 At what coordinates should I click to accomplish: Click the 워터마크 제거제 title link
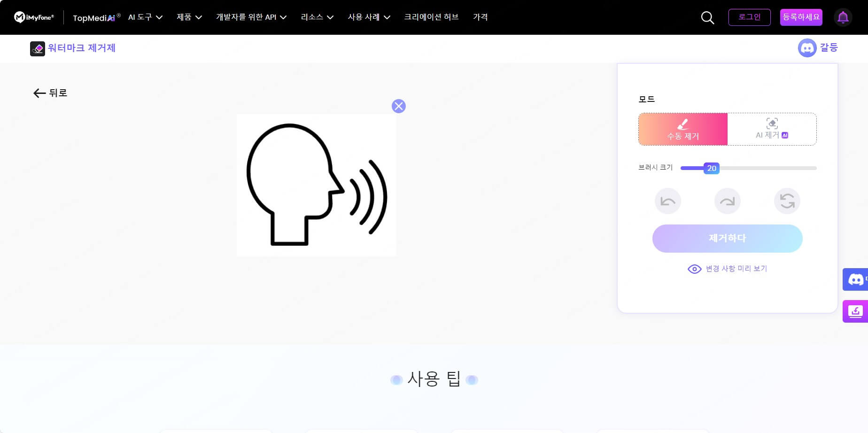tap(82, 48)
